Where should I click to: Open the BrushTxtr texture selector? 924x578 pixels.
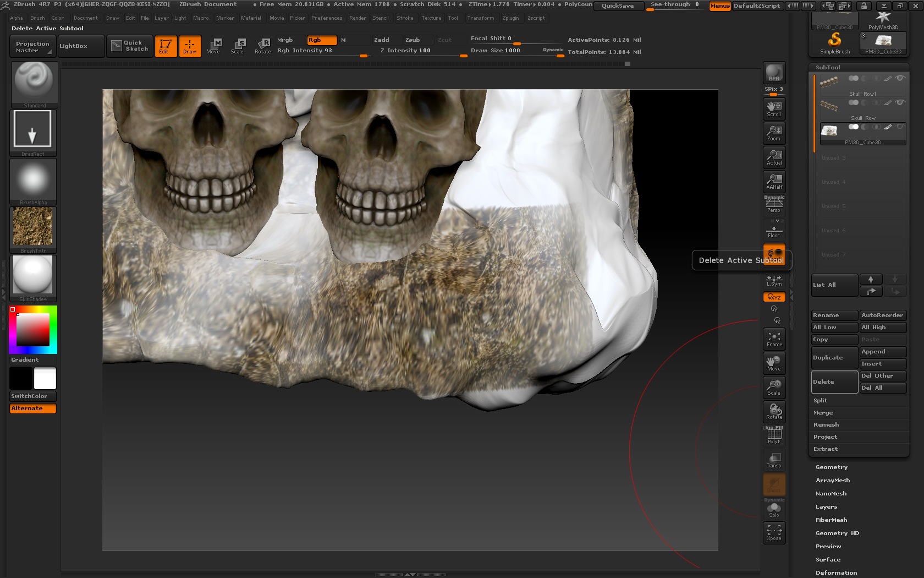coord(32,227)
